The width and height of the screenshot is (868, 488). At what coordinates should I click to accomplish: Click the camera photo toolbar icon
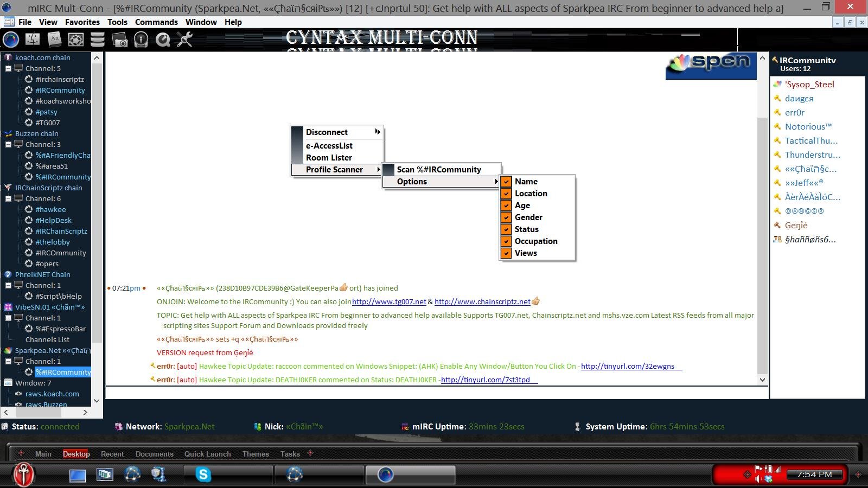click(x=119, y=40)
